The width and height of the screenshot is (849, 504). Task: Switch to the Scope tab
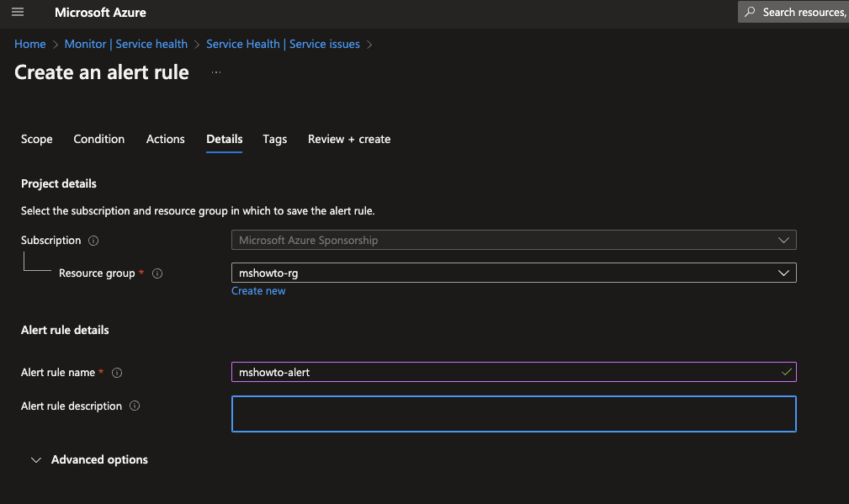click(37, 139)
